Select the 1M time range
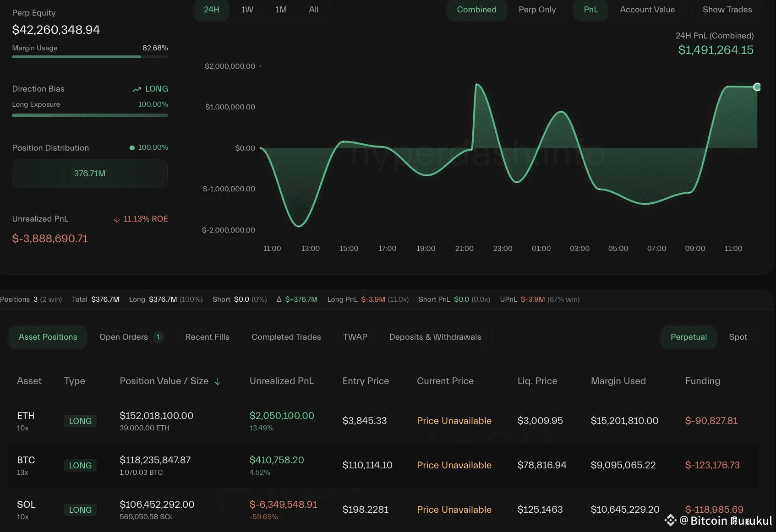Screen dimensions: 776x532 pos(281,10)
